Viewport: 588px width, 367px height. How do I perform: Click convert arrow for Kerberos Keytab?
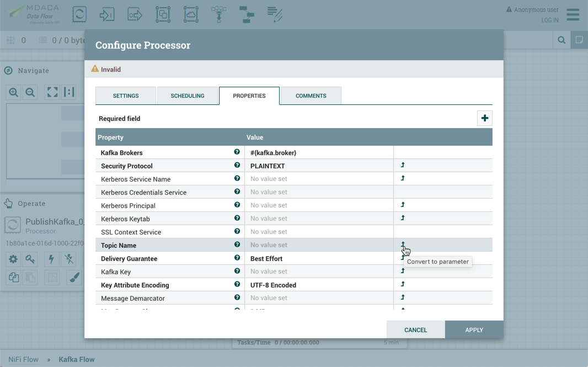(x=403, y=218)
